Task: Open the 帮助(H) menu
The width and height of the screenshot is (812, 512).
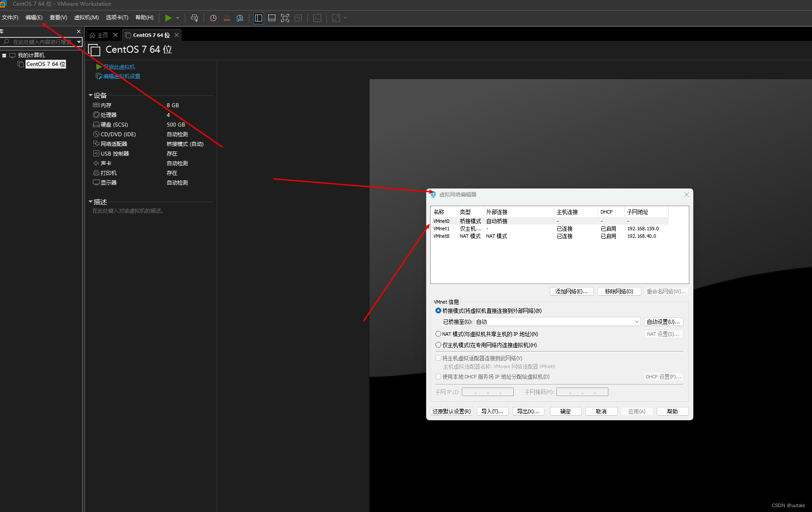Action: [144, 18]
